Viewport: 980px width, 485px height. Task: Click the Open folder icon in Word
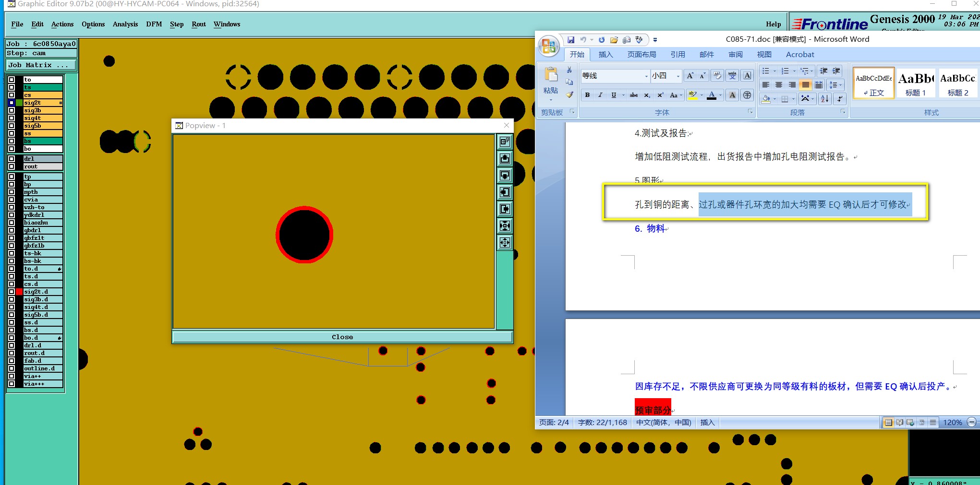[614, 40]
